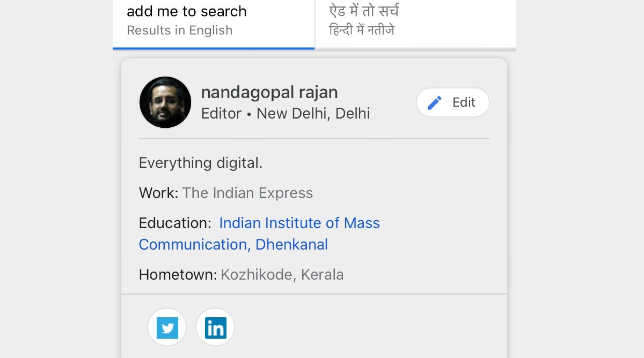
Task: Click the pencil icon on the Edit button
Action: coord(435,102)
